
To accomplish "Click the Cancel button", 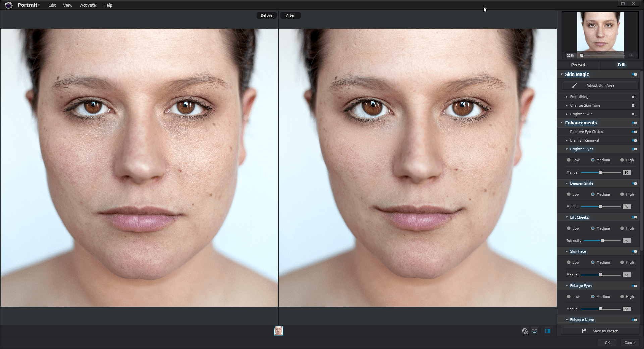I will click(x=630, y=343).
